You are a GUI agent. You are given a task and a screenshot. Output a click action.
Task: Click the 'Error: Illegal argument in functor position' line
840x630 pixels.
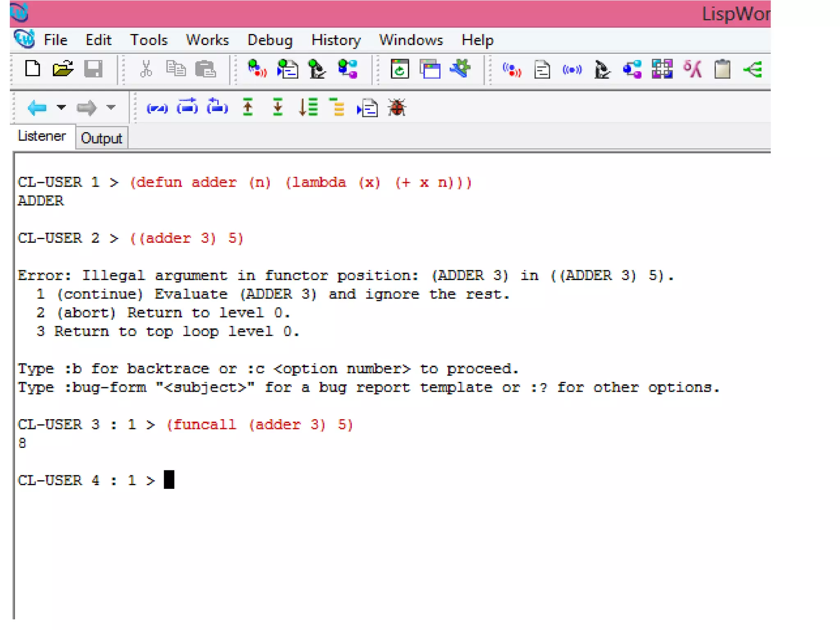[346, 275]
